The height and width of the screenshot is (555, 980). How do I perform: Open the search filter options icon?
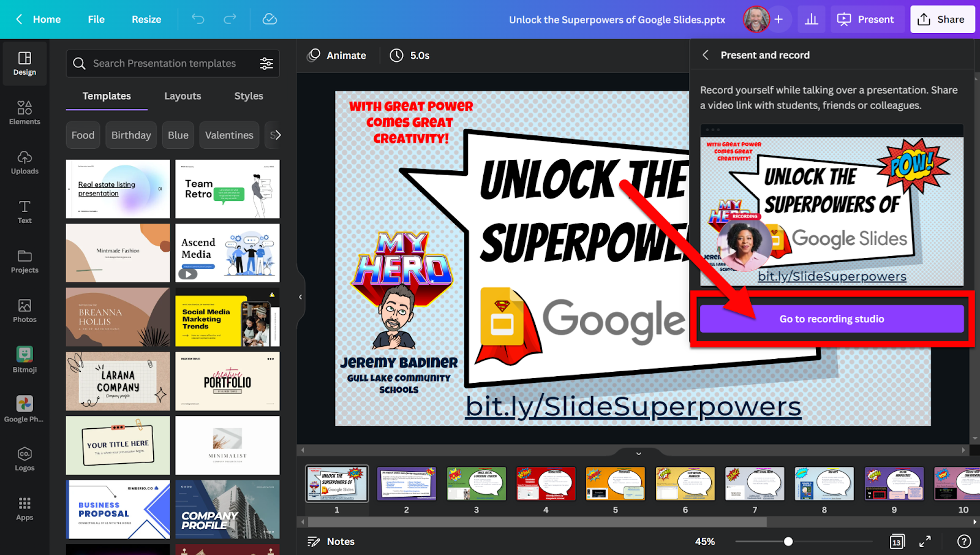(266, 64)
